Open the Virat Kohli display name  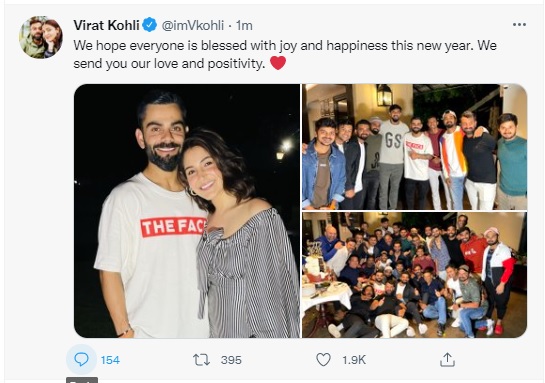coord(106,25)
